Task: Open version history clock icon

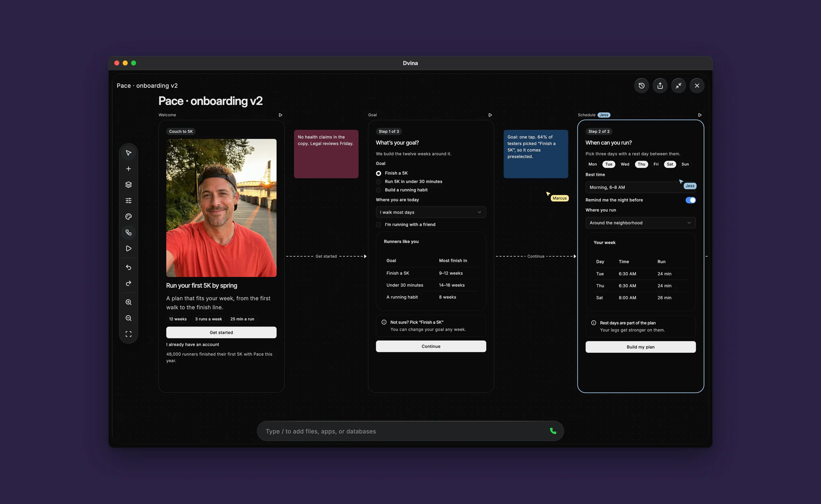Action: click(641, 86)
